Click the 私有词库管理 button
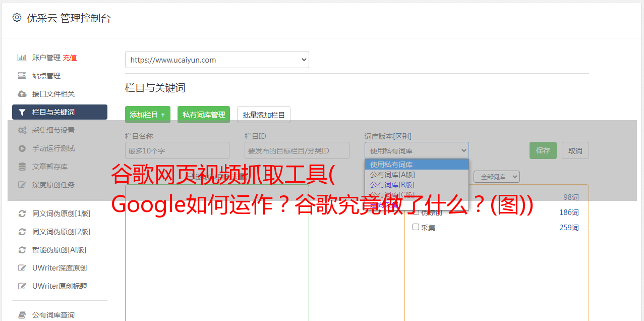The image size is (644, 321). [204, 115]
